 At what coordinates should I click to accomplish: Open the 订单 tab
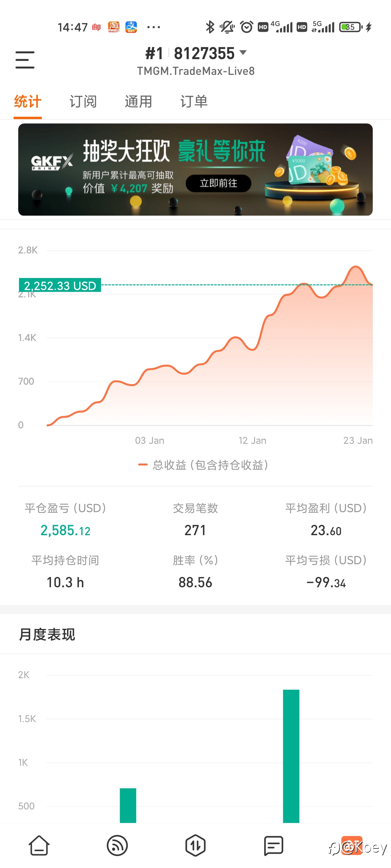(194, 101)
